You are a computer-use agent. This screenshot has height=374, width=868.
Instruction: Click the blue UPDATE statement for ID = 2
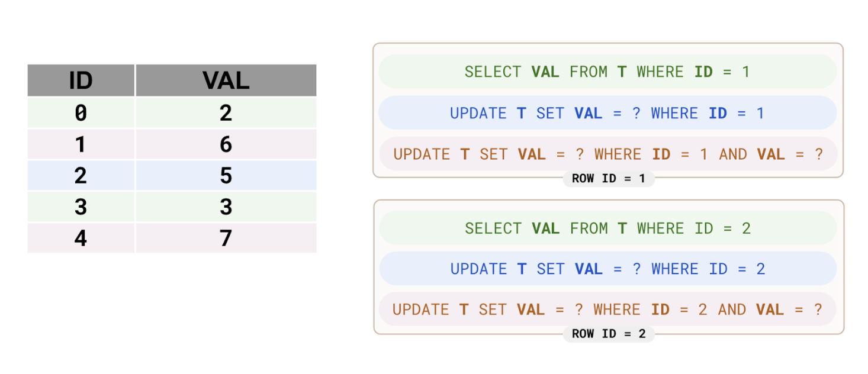[x=607, y=269]
